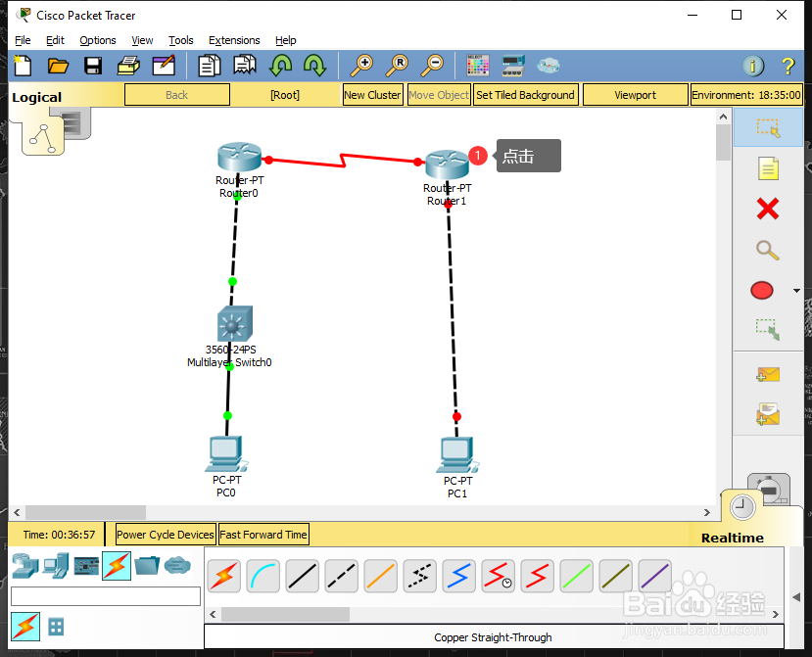812x657 pixels.
Task: Click the Paste toolbar icon
Action: (x=245, y=66)
